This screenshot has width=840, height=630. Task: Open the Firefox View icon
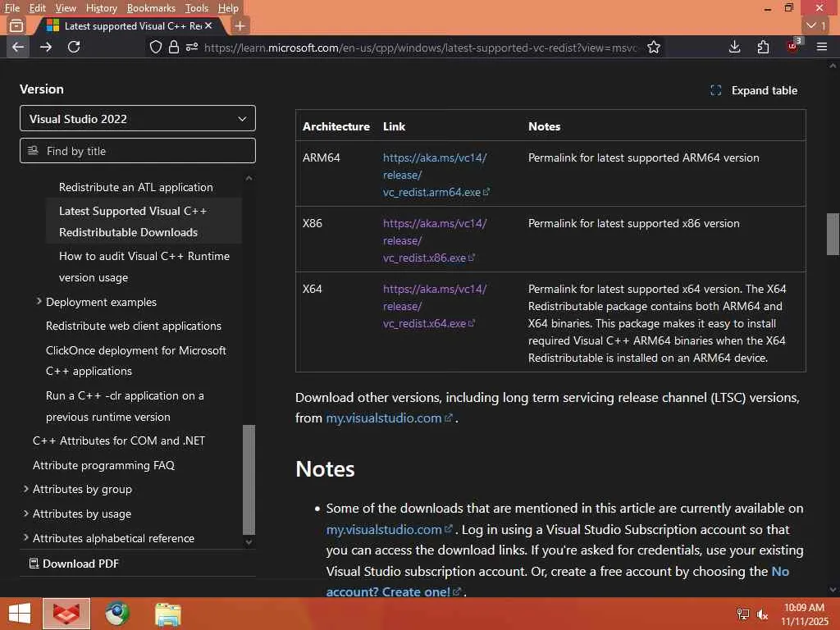(16, 25)
